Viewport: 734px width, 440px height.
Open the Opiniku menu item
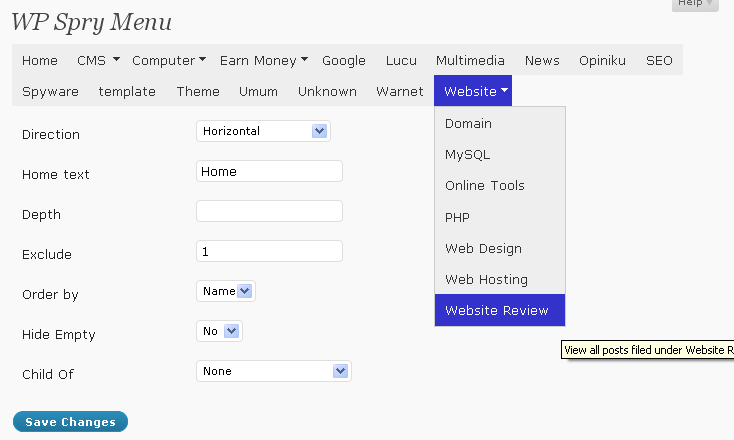pos(602,60)
